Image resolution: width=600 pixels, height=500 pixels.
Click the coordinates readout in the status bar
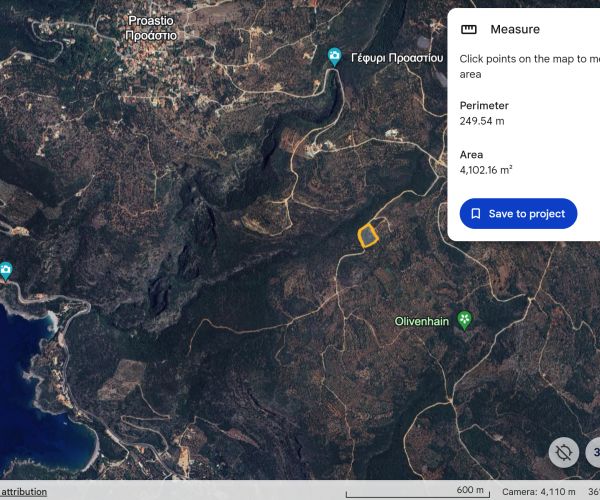pos(593,492)
